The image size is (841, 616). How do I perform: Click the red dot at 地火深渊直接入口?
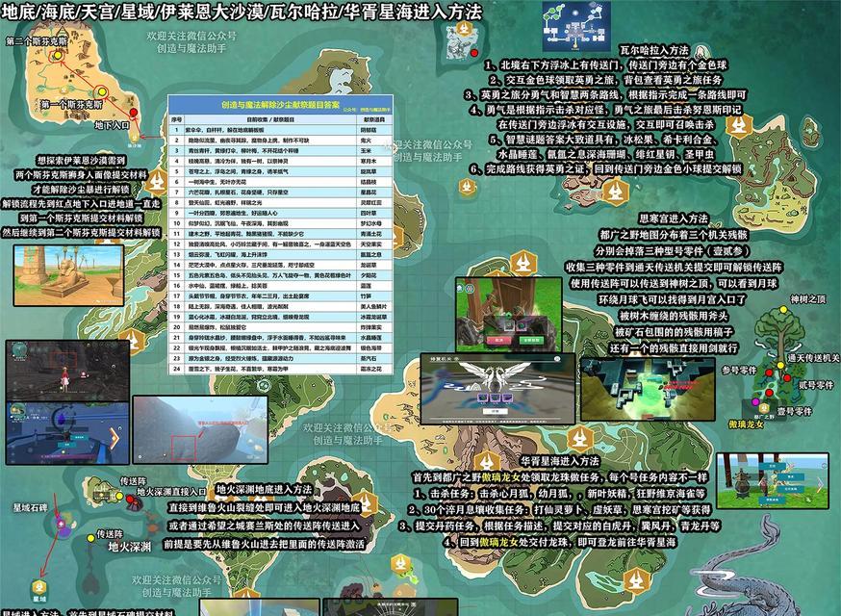(129, 499)
